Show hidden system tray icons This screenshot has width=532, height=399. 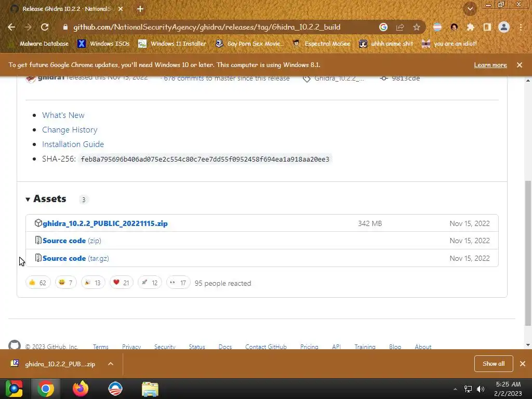pyautogui.click(x=455, y=389)
